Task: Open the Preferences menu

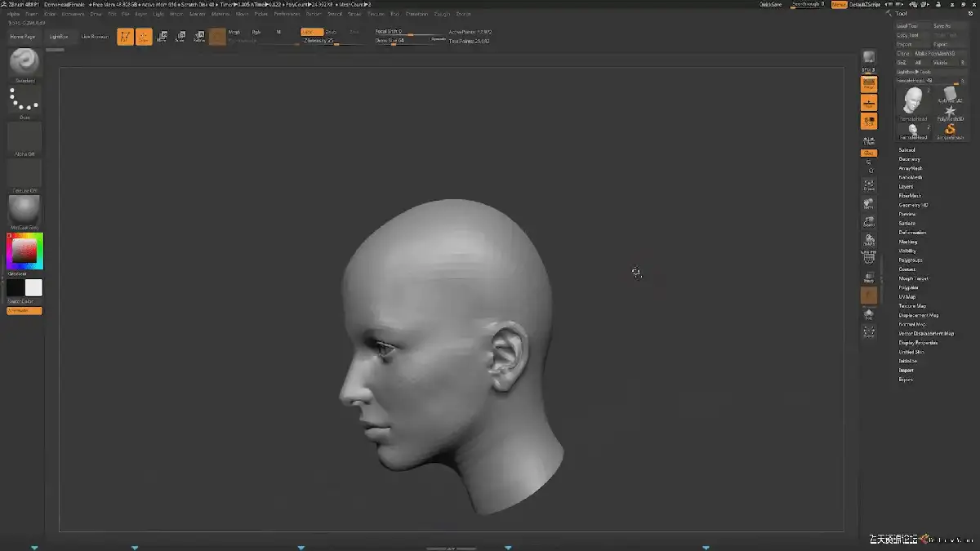Action: point(287,14)
